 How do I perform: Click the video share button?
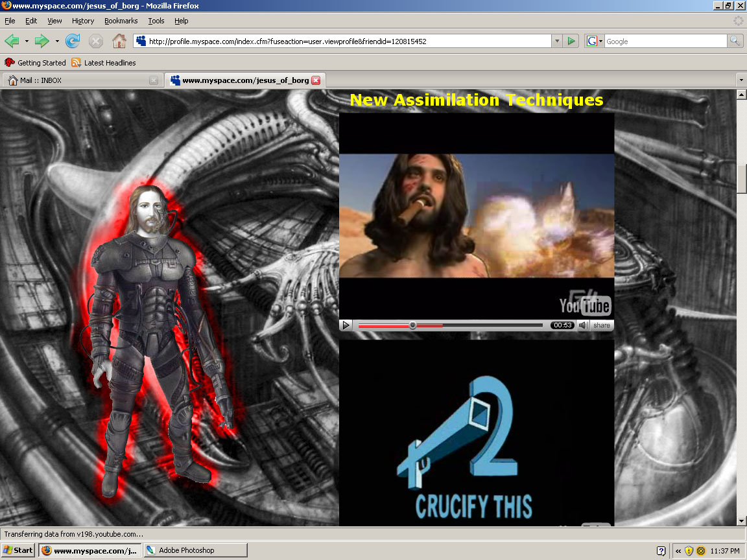602,325
